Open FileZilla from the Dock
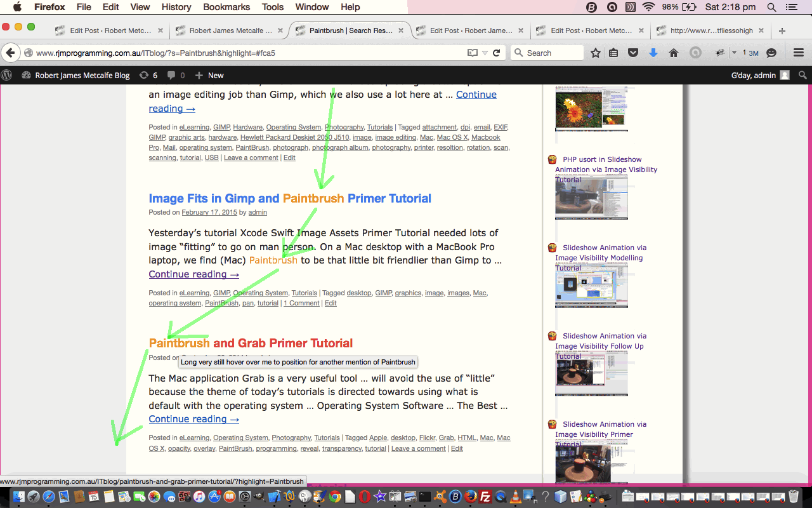The width and height of the screenshot is (812, 508). tap(485, 497)
